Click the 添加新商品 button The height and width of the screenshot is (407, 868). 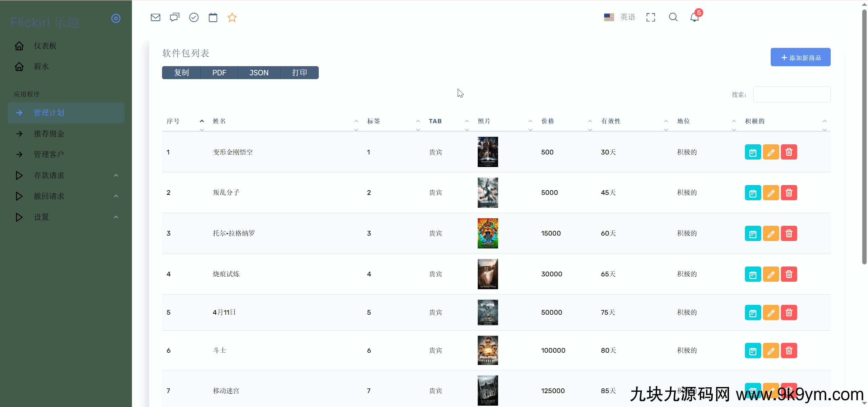click(800, 57)
